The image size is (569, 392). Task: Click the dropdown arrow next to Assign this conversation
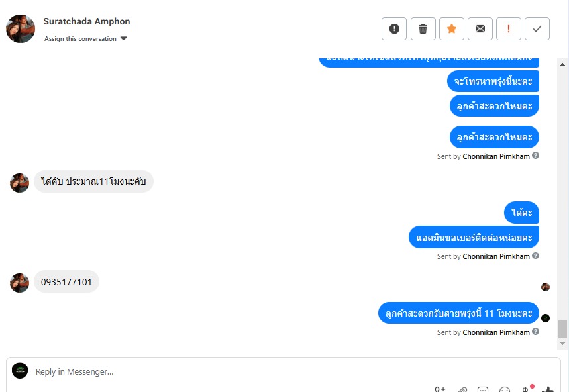point(123,38)
